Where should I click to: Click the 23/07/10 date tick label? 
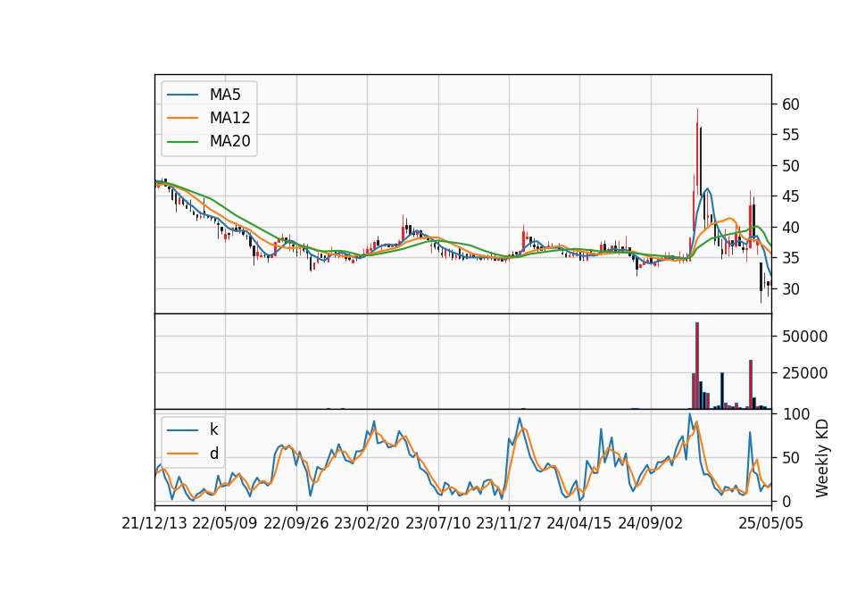437,524
